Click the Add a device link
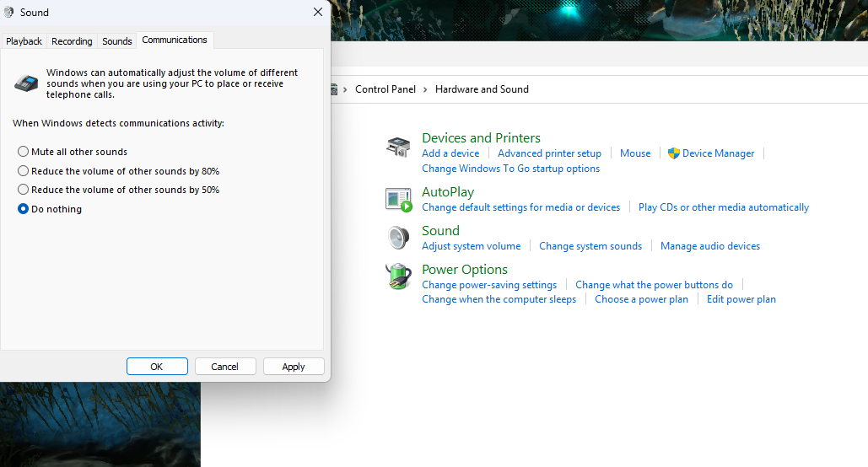This screenshot has height=467, width=868. (450, 153)
